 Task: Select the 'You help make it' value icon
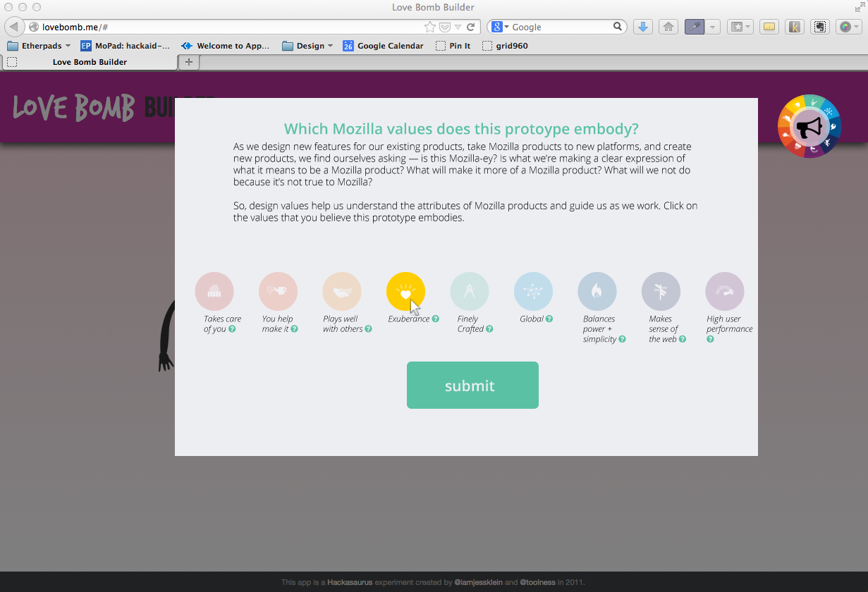pos(278,291)
